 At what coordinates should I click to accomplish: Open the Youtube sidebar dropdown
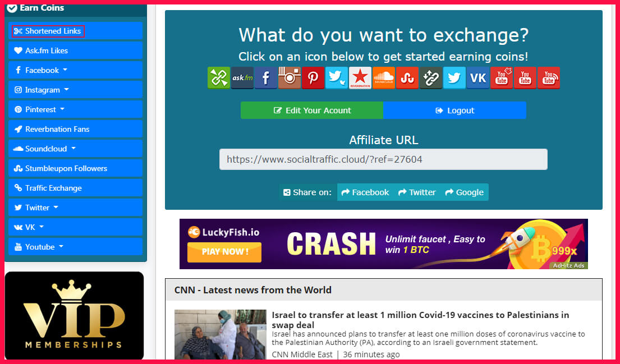click(x=75, y=247)
